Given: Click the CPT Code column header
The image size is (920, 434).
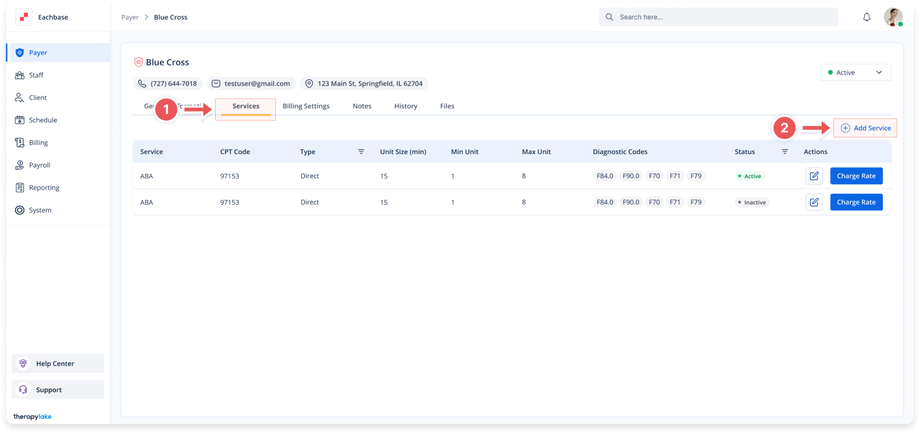Looking at the screenshot, I should point(235,151).
